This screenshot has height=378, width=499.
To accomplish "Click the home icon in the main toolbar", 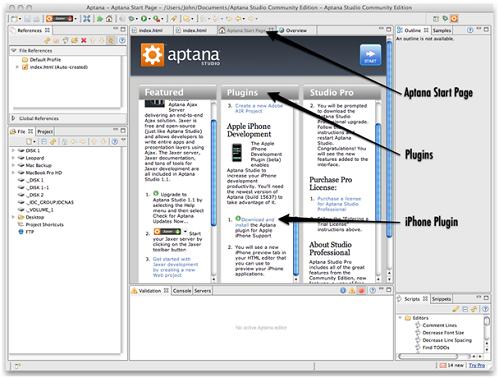I will click(x=109, y=19).
